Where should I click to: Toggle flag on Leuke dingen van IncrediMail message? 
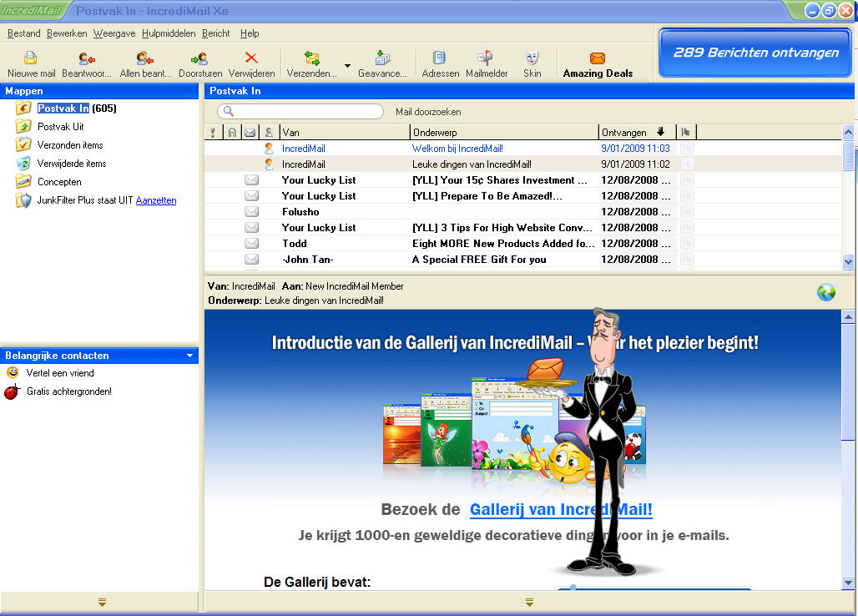tap(686, 164)
